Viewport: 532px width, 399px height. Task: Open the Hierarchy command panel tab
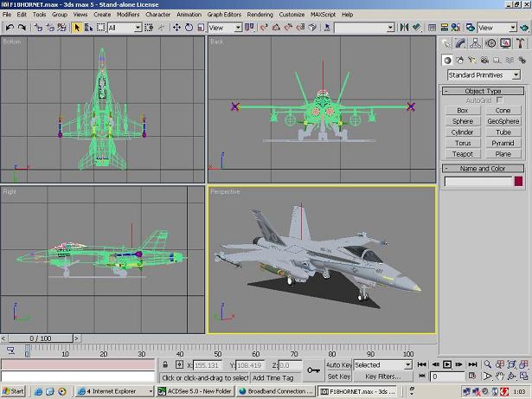tap(475, 43)
